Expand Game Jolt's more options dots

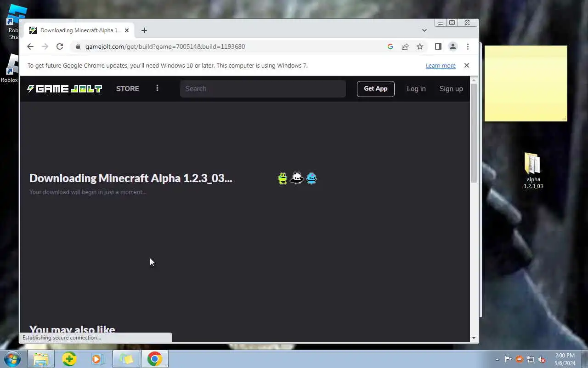(157, 88)
